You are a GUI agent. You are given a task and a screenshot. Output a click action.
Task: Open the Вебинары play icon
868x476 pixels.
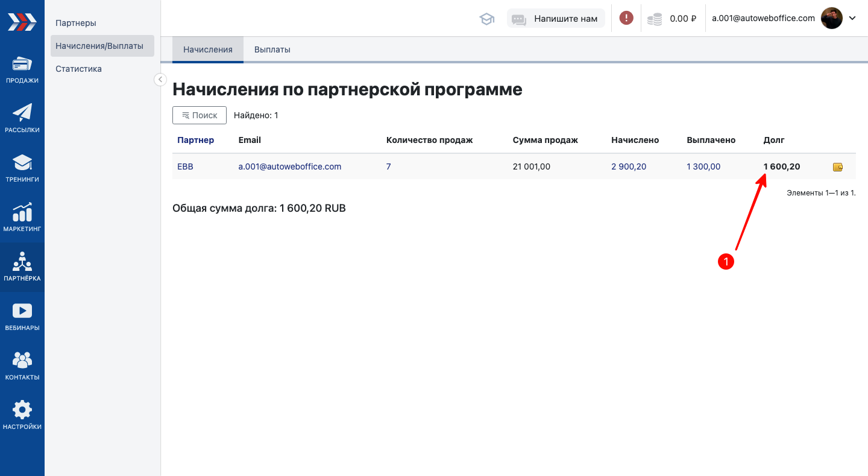[x=22, y=311]
